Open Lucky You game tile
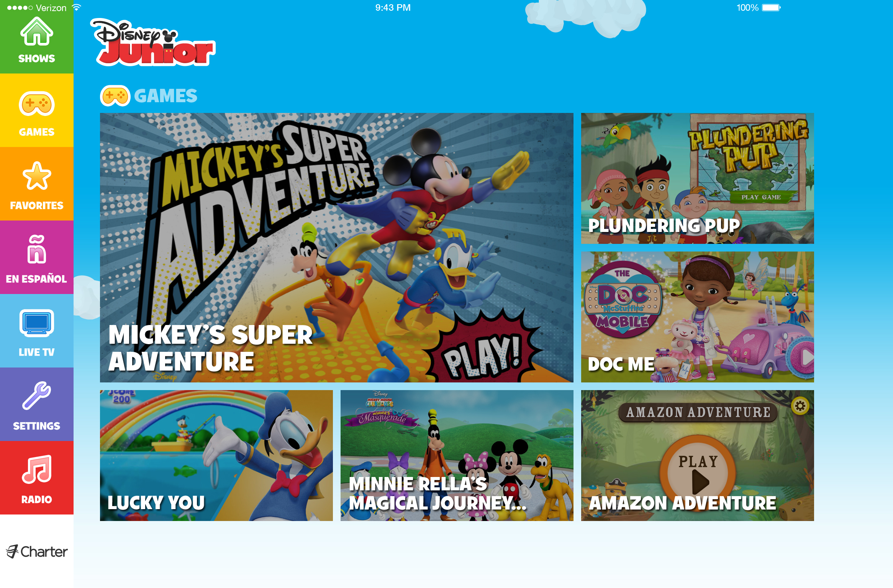 [216, 456]
